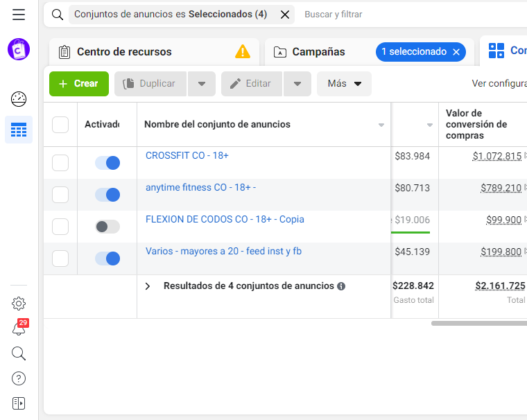Open the Duplicar dropdown arrow
The image size is (527, 420).
coord(202,84)
